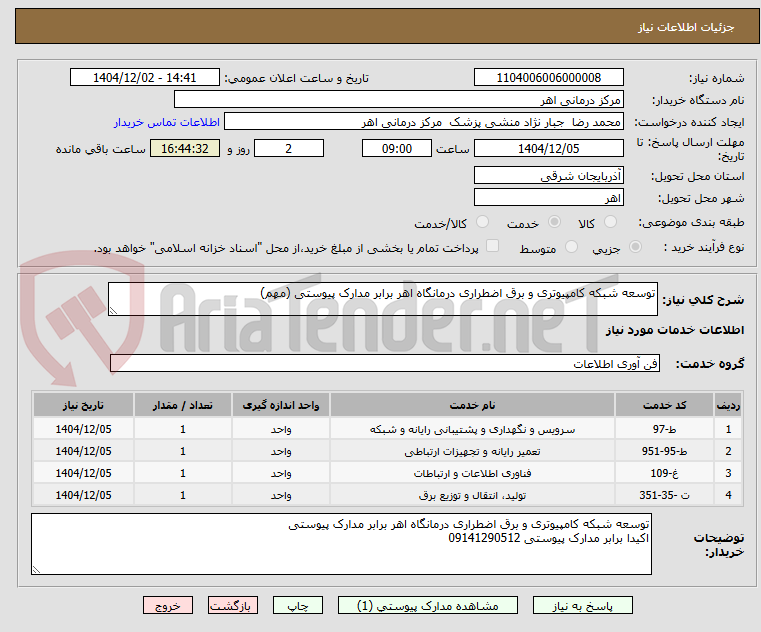Click the واحد اندازه گیری column header
This screenshot has width=761, height=632.
[281, 405]
